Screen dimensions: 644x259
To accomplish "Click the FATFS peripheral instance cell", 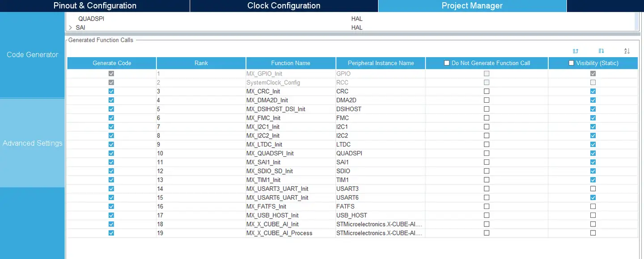I will tap(381, 206).
